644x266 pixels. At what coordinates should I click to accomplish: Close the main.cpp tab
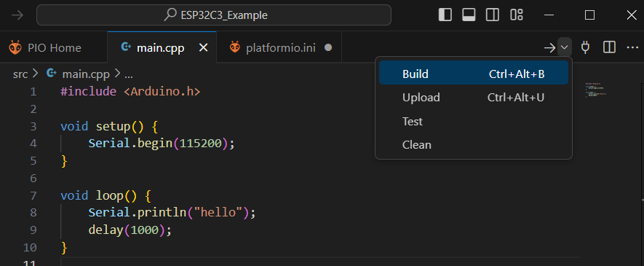tap(203, 47)
